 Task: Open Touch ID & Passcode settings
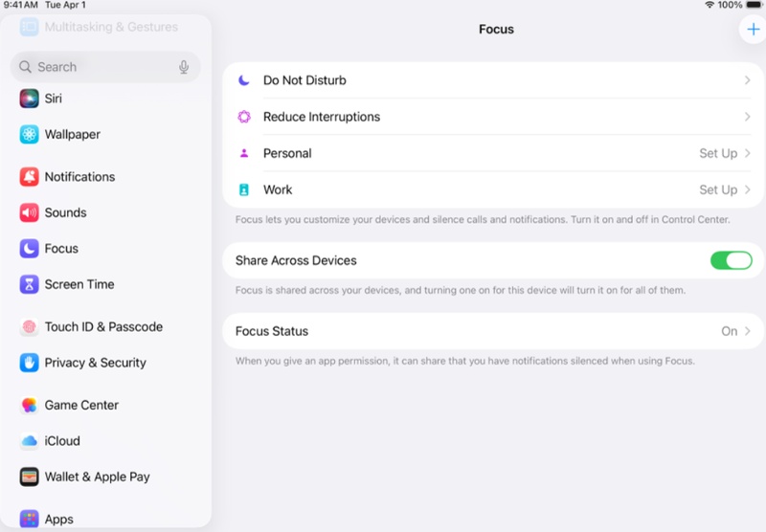[103, 326]
